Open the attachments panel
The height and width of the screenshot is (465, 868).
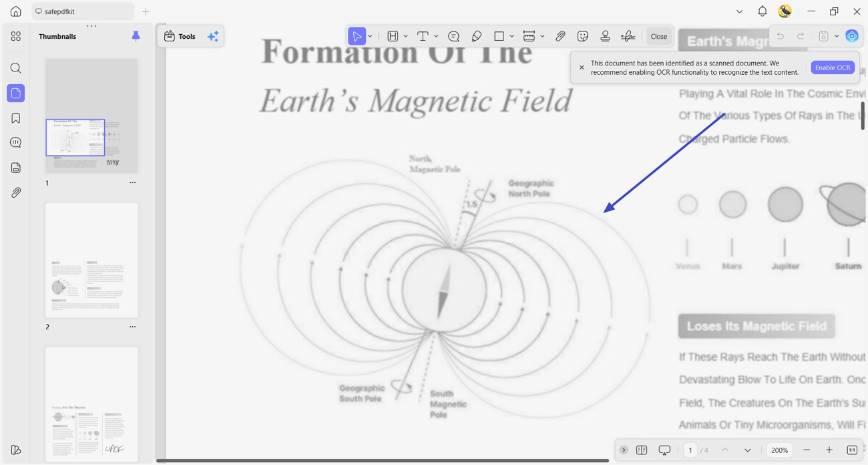coord(16,192)
